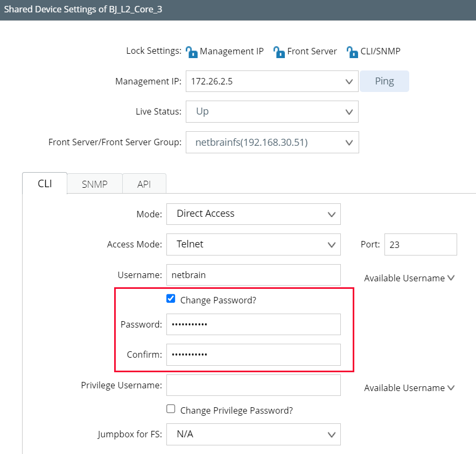This screenshot has height=454, width=476.
Task: Enable the Change Privilege Password checkbox
Action: tap(170, 409)
